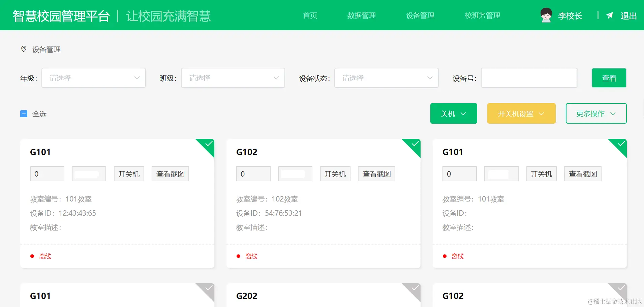Toggle the 全选 select-all checkbox
The width and height of the screenshot is (644, 307).
coord(24,114)
